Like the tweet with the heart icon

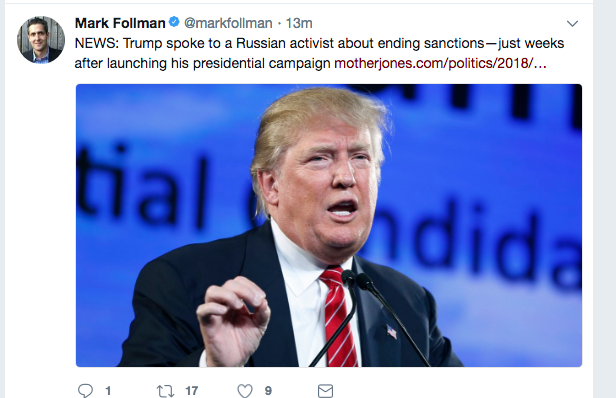pyautogui.click(x=245, y=391)
